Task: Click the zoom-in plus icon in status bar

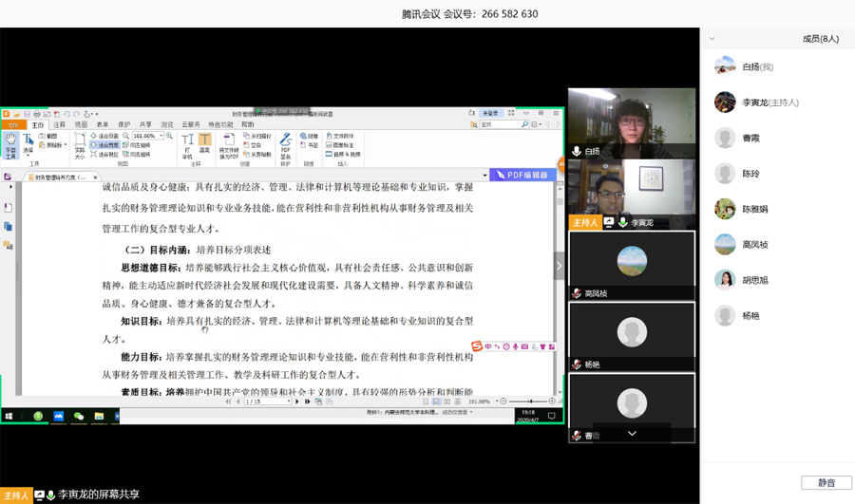Action: [x=553, y=401]
